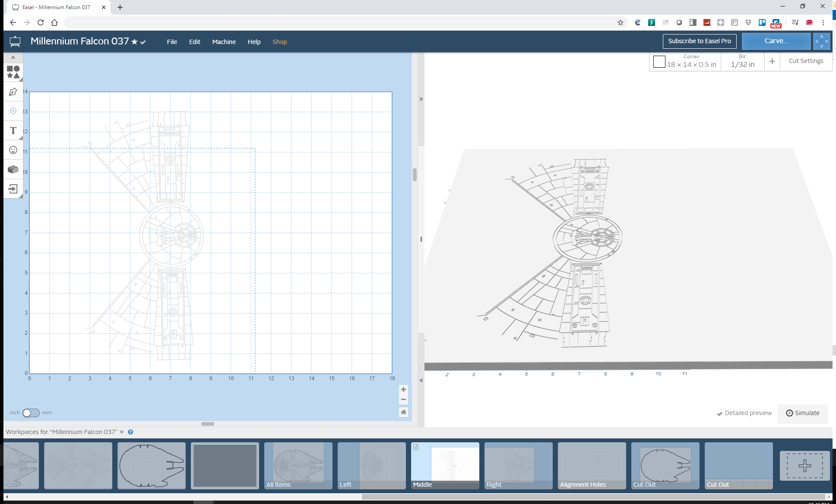Image resolution: width=836 pixels, height=504 pixels.
Task: Click the Carve button
Action: coord(775,41)
